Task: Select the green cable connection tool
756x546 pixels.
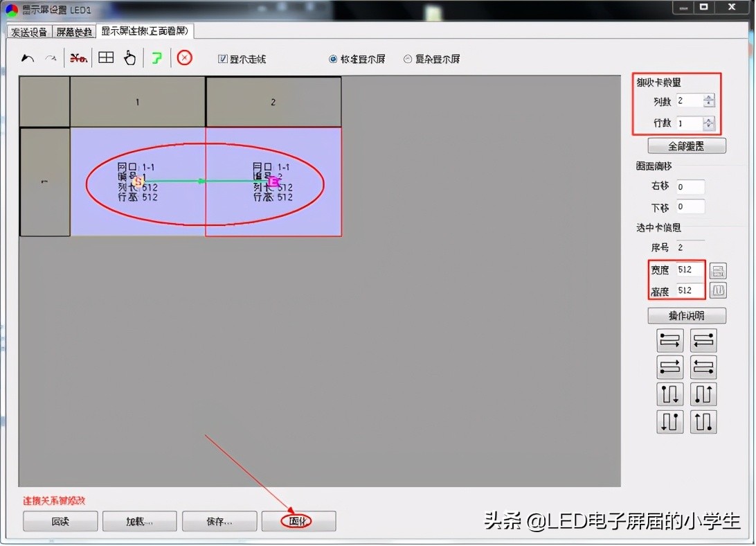Action: coord(156,58)
